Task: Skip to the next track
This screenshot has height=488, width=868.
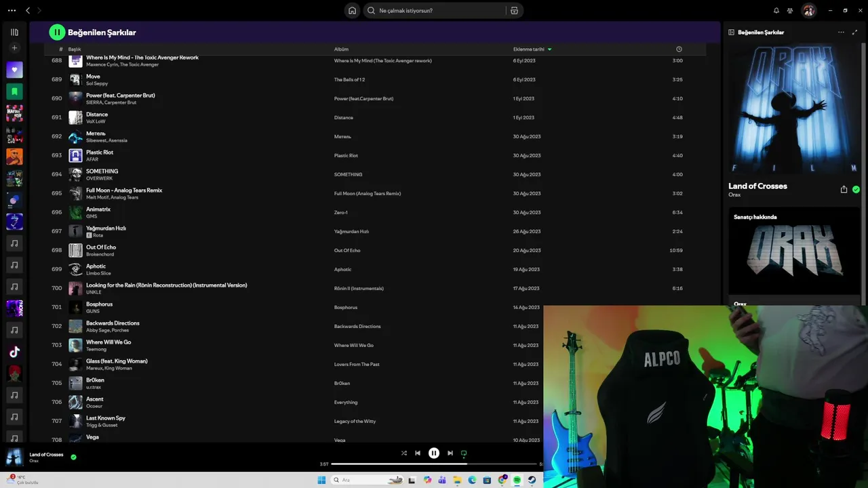Action: tap(450, 453)
